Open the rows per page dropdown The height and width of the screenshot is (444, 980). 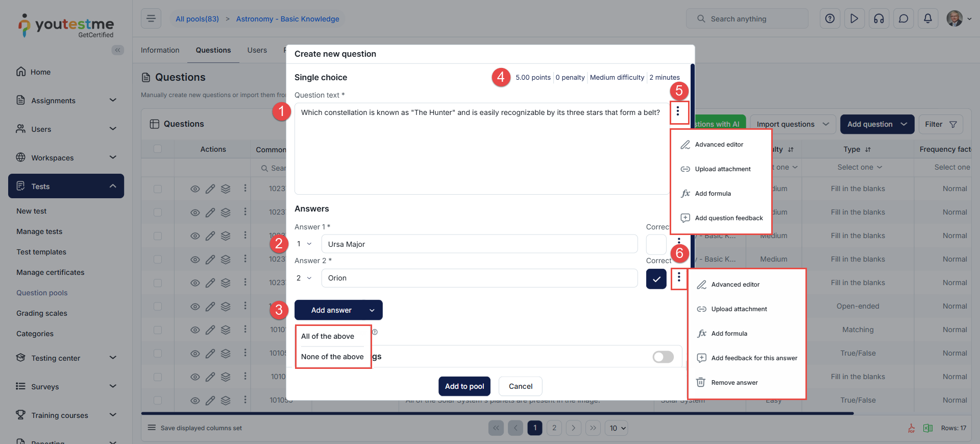pos(617,428)
